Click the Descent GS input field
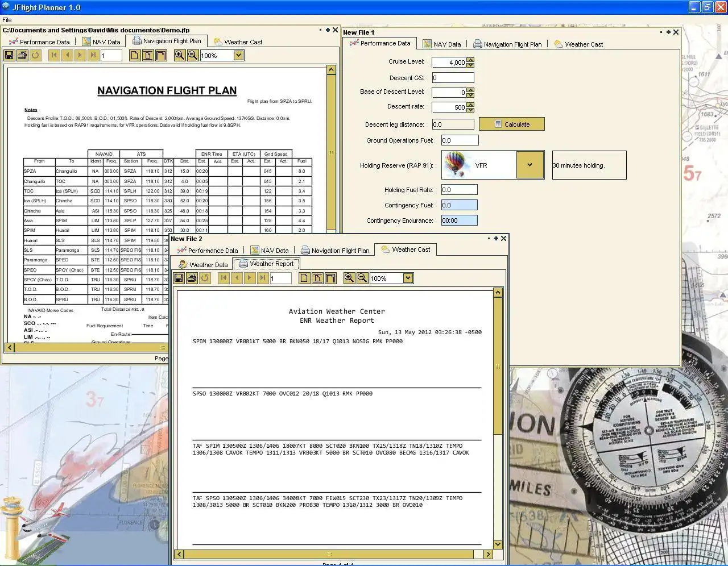Screen dimensions: 728x566 tap(453, 78)
